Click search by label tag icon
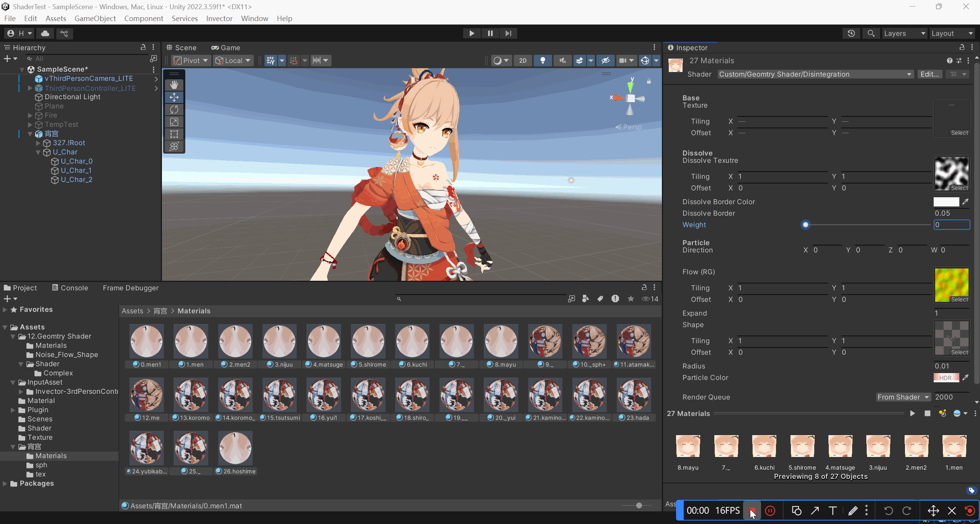Image resolution: width=980 pixels, height=524 pixels. 600,299
